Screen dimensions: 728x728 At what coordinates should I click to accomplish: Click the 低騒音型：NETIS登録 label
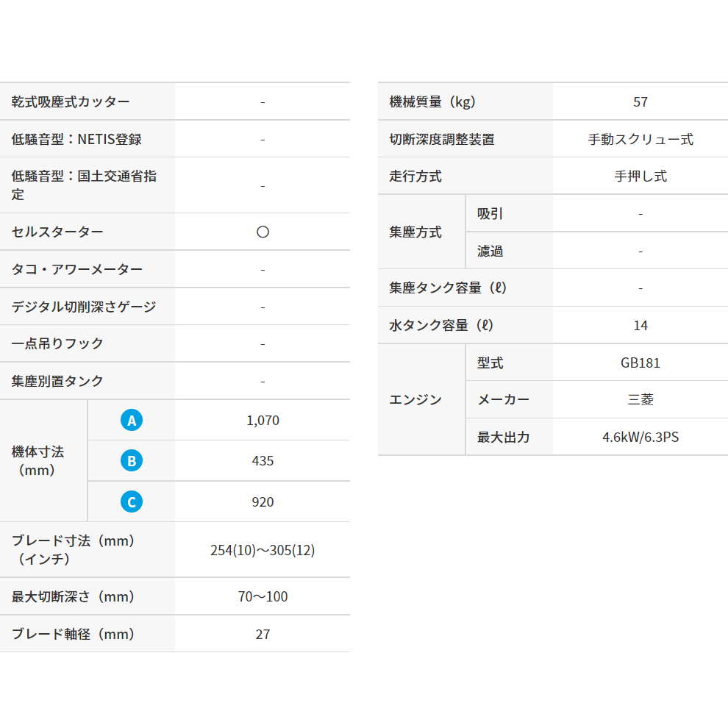coord(76,139)
